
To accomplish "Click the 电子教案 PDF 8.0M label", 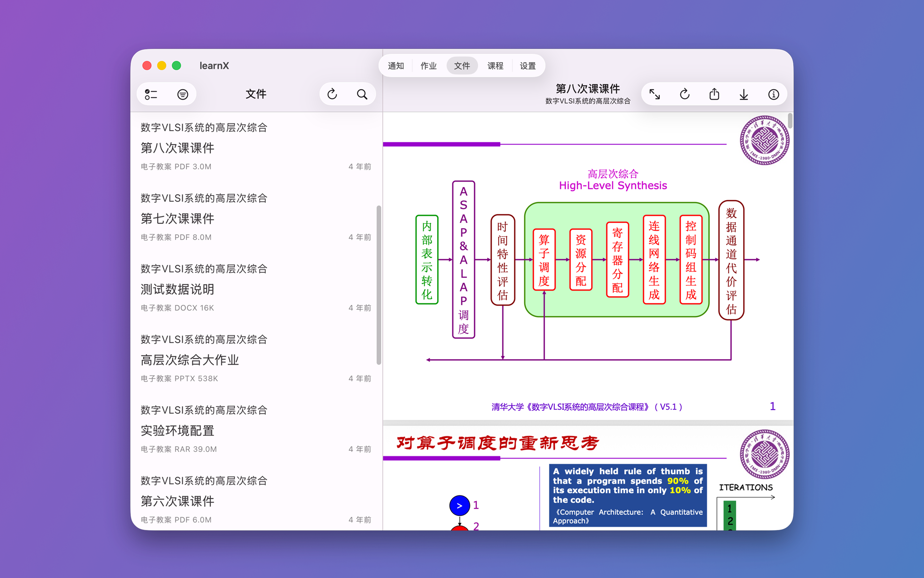I will point(176,237).
